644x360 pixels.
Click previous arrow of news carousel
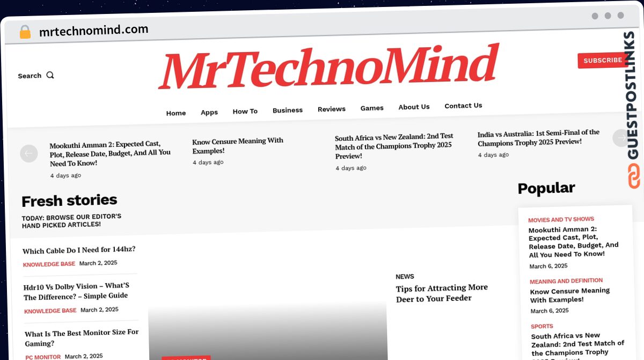29,154
